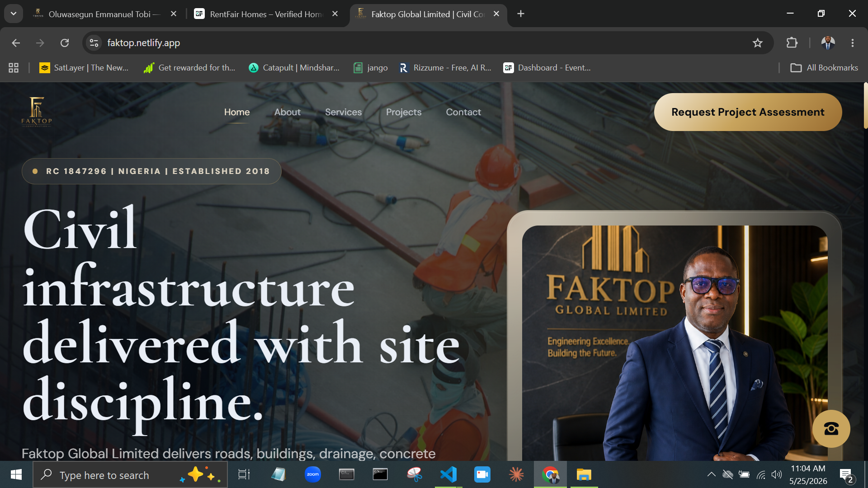868x488 pixels.
Task: Open a new browser tab
Action: 521,14
